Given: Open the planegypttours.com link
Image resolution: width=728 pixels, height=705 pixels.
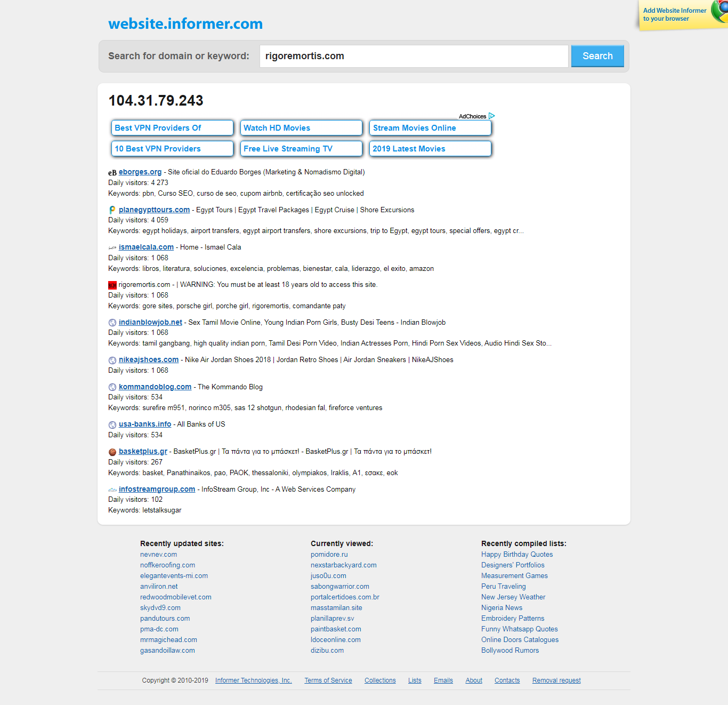Looking at the screenshot, I should (154, 210).
